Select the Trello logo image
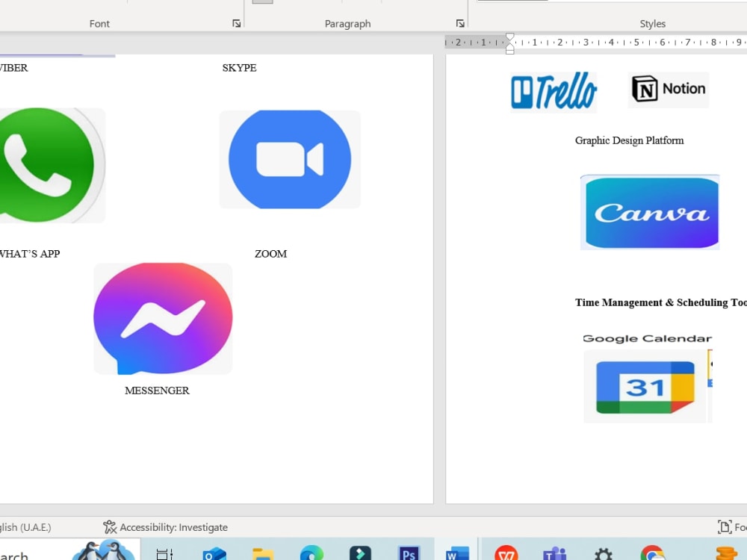The height and width of the screenshot is (560, 747). [x=553, y=91]
